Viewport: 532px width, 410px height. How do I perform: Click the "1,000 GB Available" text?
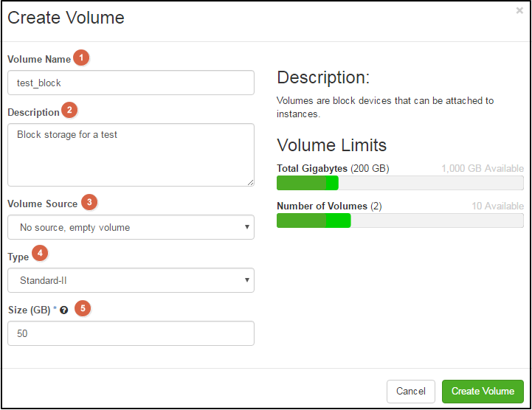482,169
